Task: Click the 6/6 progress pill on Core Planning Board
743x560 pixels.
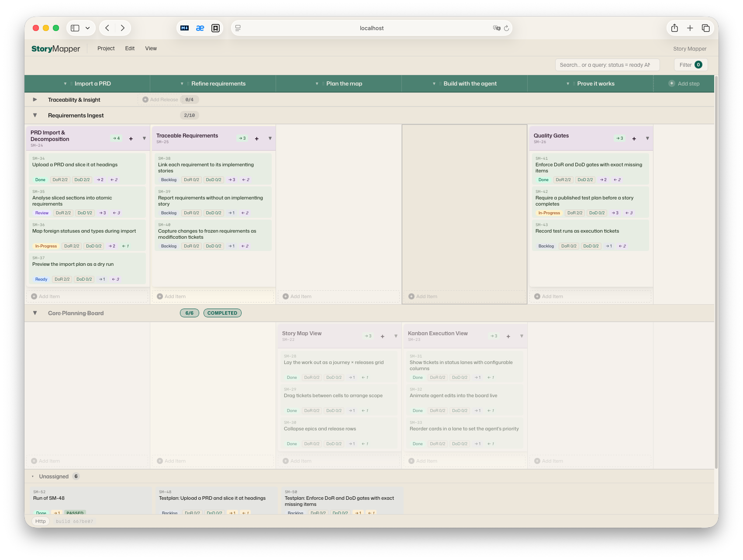Action: pyautogui.click(x=190, y=313)
